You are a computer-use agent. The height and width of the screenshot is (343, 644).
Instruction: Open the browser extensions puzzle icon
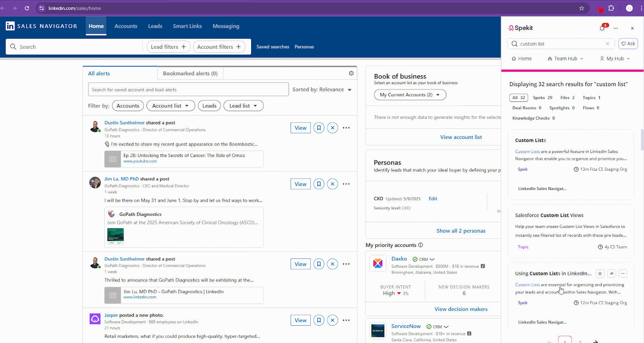tap(611, 8)
